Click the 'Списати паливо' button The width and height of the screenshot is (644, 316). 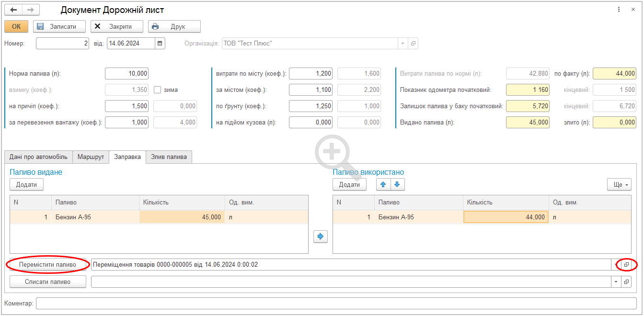(x=47, y=282)
